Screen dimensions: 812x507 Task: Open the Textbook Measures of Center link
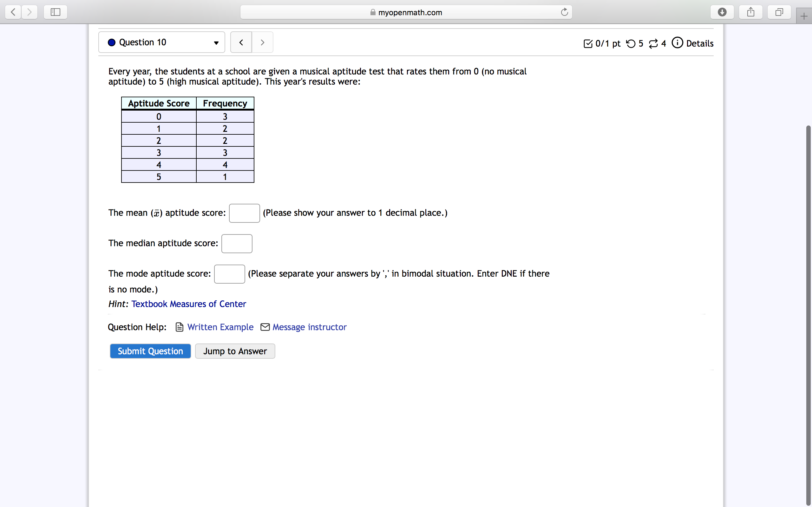pos(189,304)
